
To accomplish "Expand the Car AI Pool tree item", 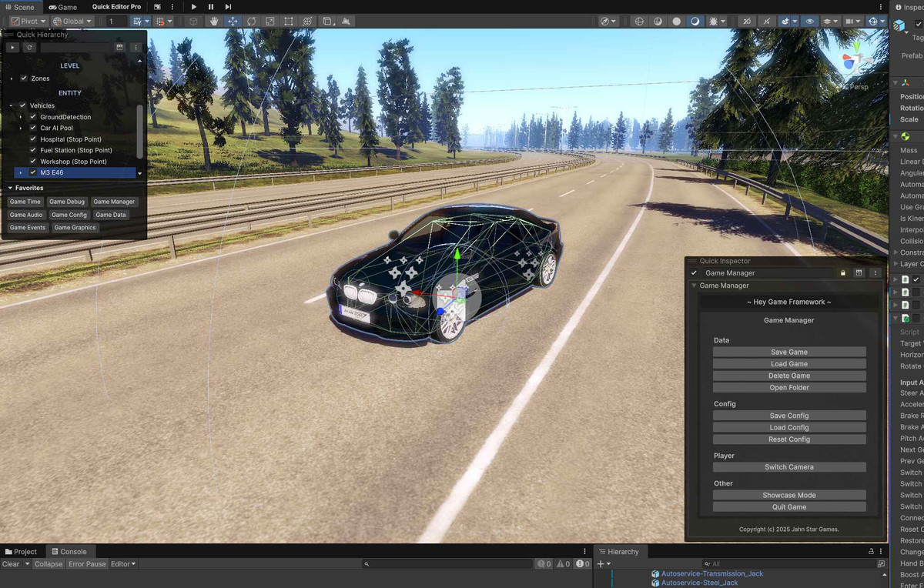I will click(x=20, y=128).
